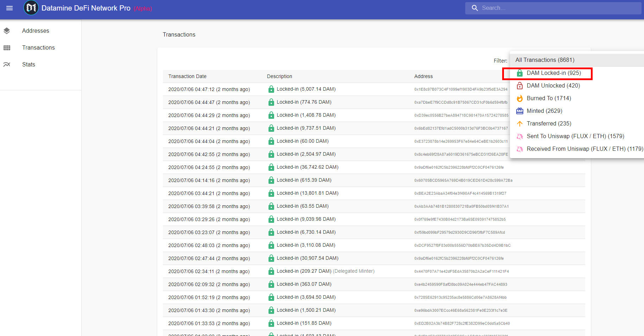
Task: Select Burned To (1714) filter option
Action: (577, 98)
